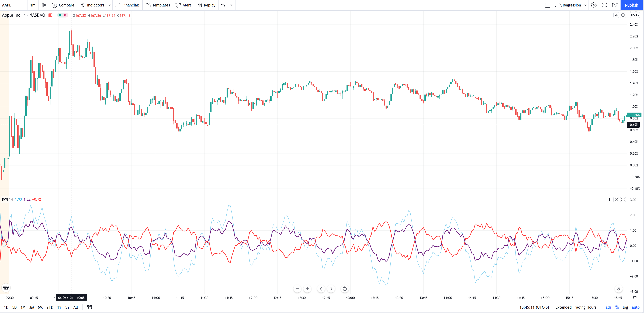
Task: Create a new Alert
Action: tap(183, 5)
